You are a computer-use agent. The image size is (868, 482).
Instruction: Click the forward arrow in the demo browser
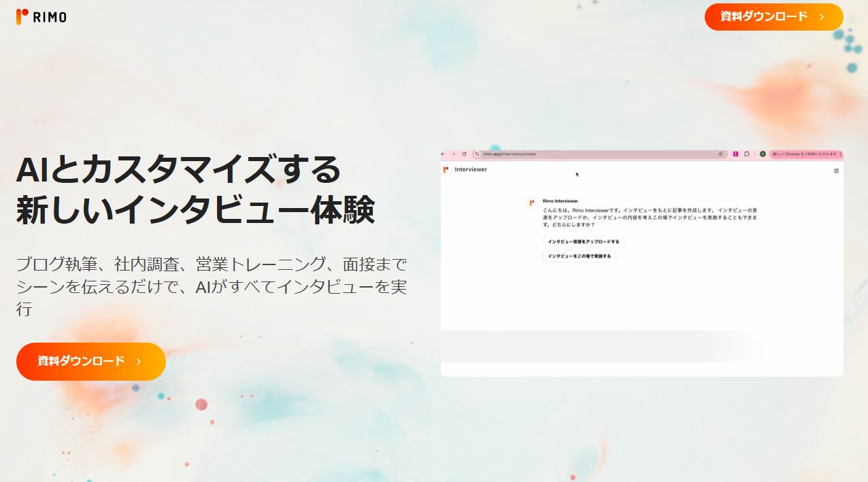pos(454,154)
